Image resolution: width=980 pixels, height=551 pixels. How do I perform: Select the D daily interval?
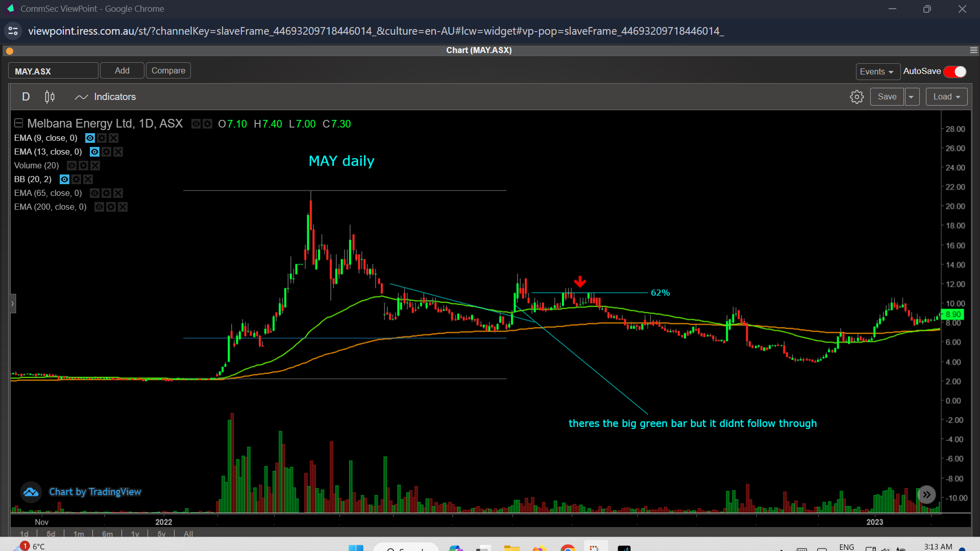pyautogui.click(x=26, y=97)
